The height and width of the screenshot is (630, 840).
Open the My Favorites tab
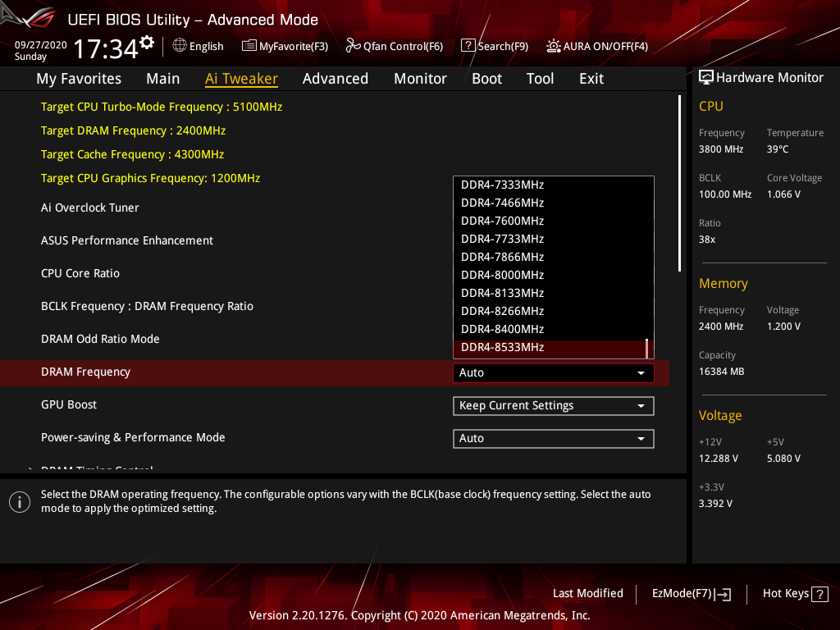click(x=79, y=79)
